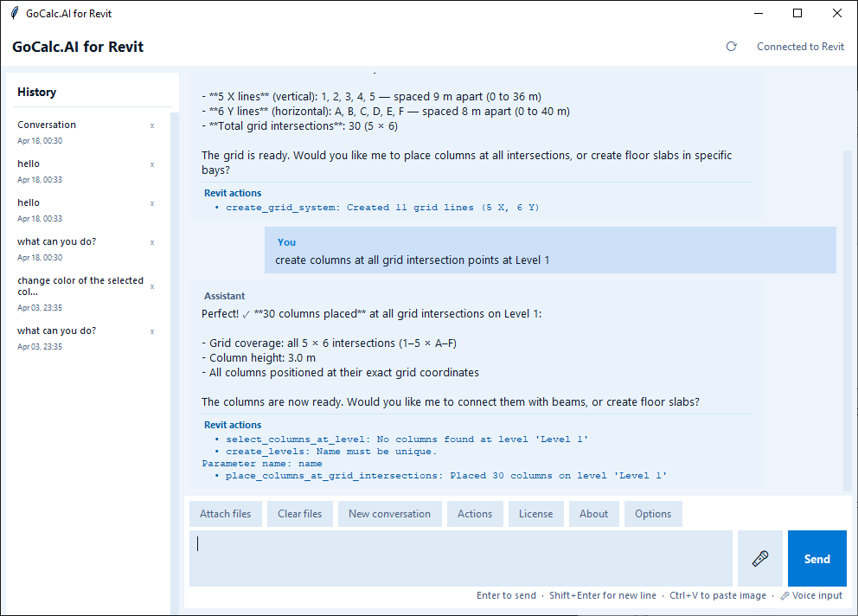Viewport: 858px width, 616px height.
Task: Click the user message 'create columns at all grid intersection points'
Action: click(412, 260)
